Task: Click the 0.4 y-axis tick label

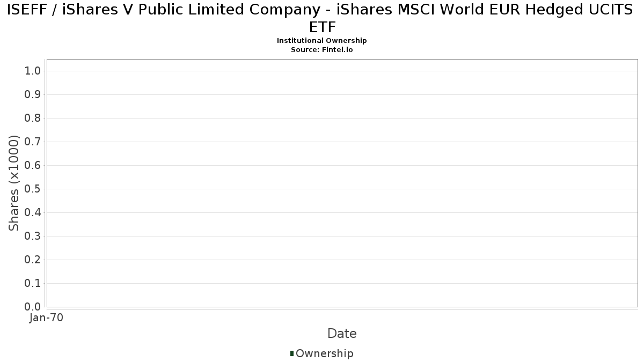Action: click(x=33, y=213)
